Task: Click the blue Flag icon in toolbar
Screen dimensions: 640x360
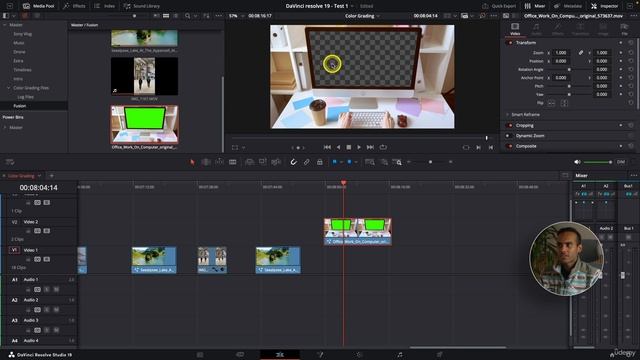Action: pyautogui.click(x=334, y=162)
